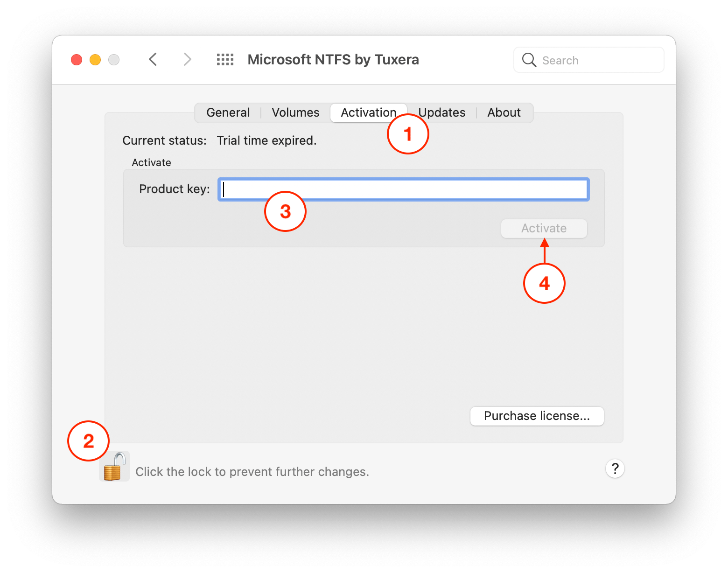The height and width of the screenshot is (573, 728).
Task: Open the Updates tab
Action: (x=442, y=112)
